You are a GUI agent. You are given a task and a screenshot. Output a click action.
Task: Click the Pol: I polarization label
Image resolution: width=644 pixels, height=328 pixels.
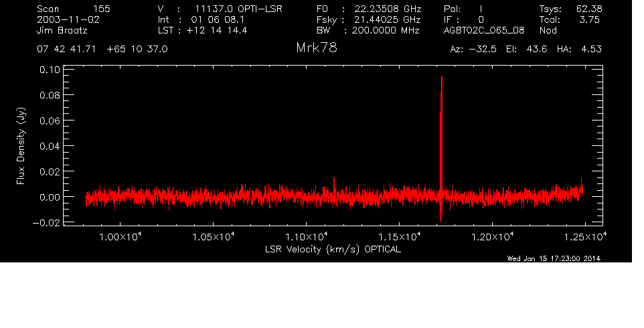tap(463, 9)
